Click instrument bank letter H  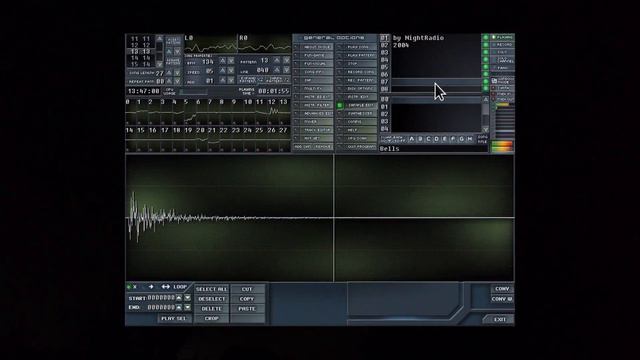pyautogui.click(x=470, y=139)
